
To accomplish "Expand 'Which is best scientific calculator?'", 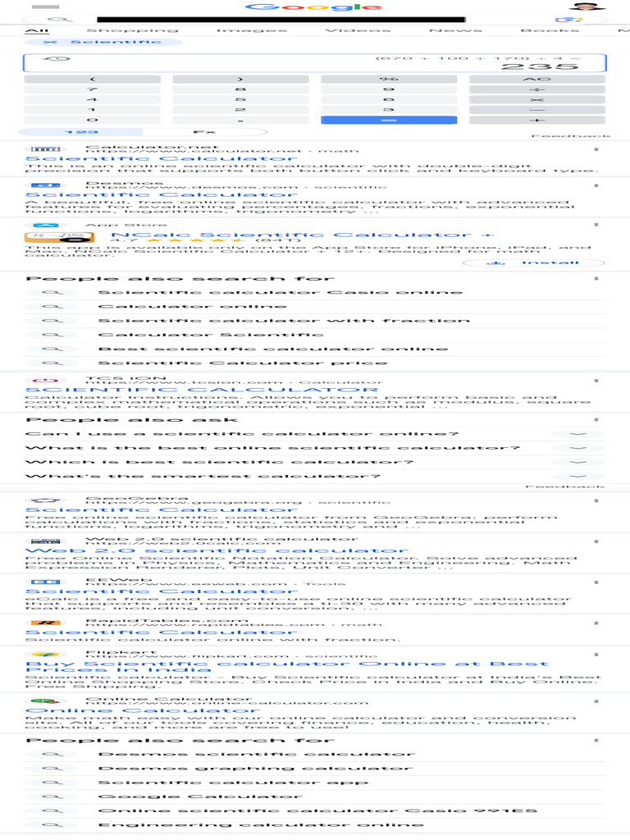I will [x=315, y=462].
